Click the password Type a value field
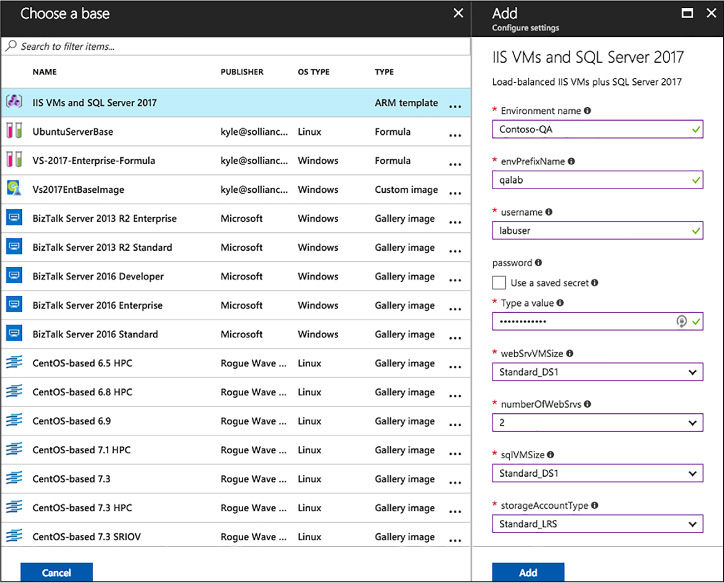Screen dimensions: 724x583 pos(597,321)
